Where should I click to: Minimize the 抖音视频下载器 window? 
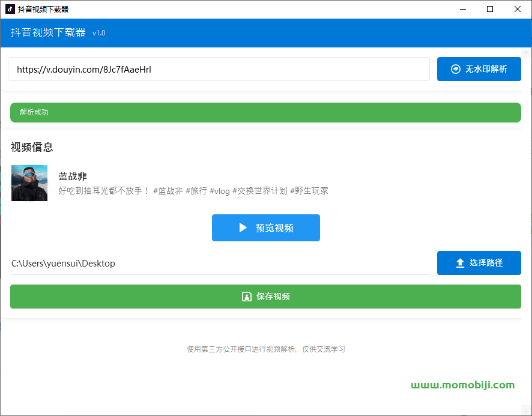click(x=463, y=9)
